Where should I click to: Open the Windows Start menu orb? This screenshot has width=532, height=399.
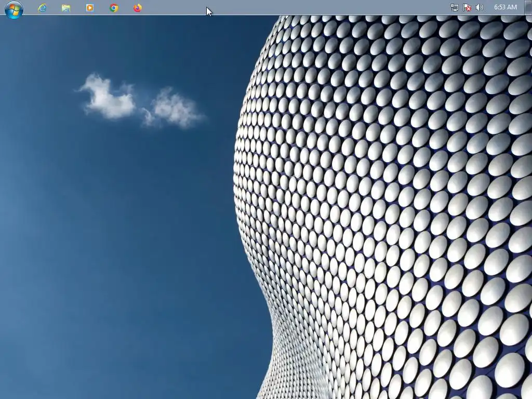(x=14, y=8)
